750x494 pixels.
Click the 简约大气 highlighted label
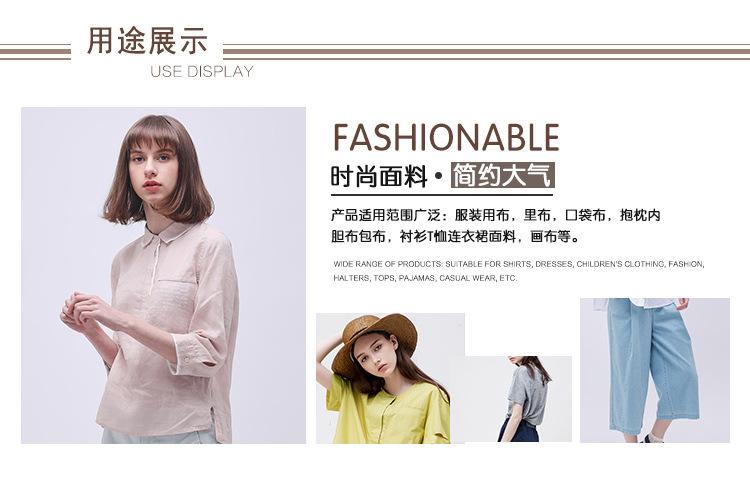pos(502,175)
